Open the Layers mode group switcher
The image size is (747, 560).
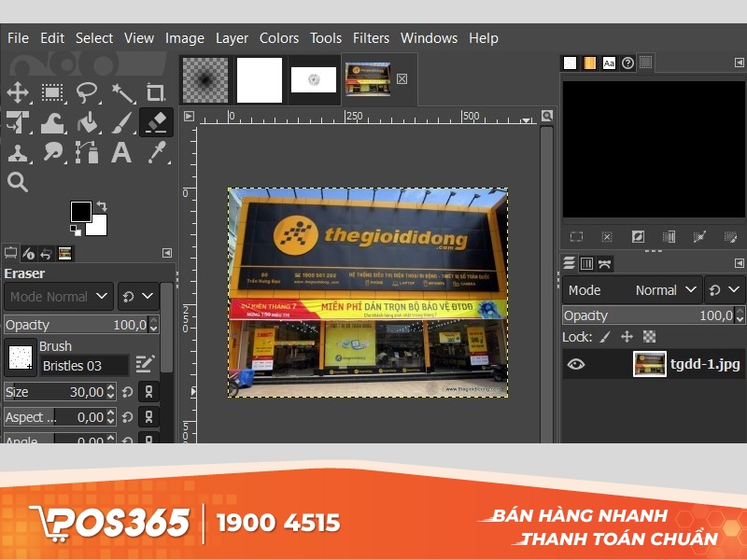[x=725, y=290]
